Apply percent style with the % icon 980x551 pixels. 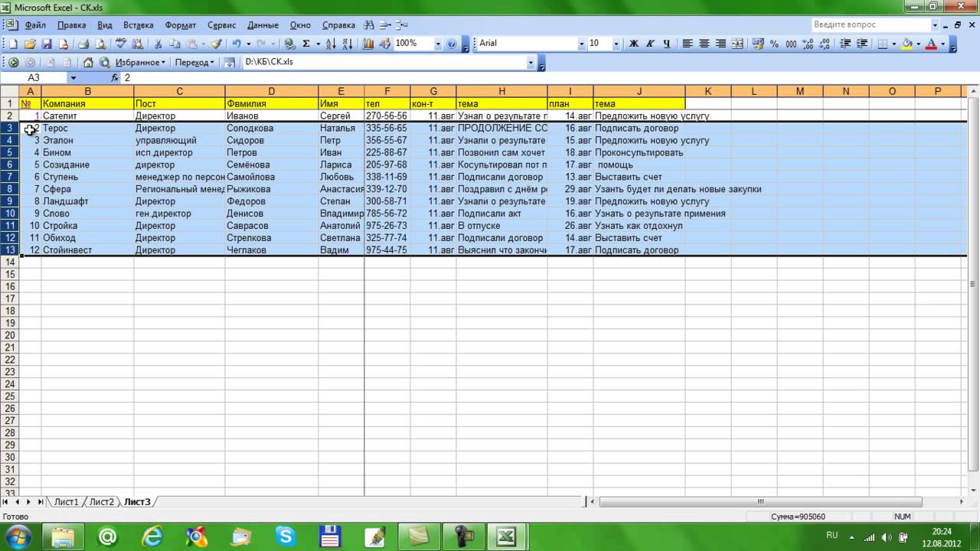(775, 44)
